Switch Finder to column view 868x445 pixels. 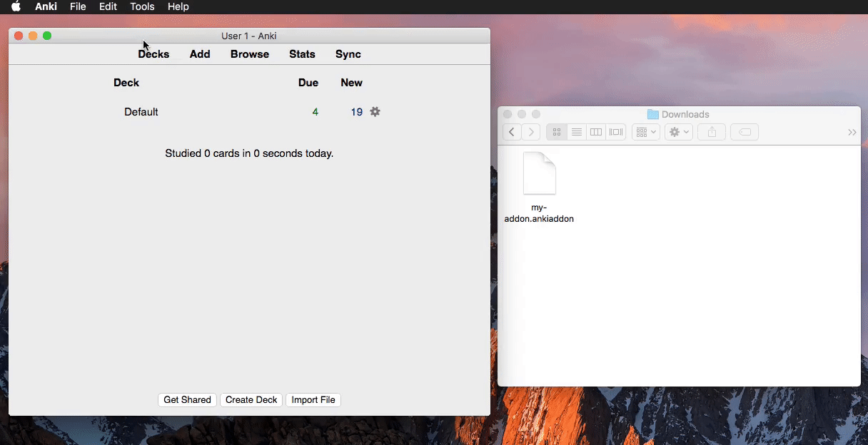596,132
